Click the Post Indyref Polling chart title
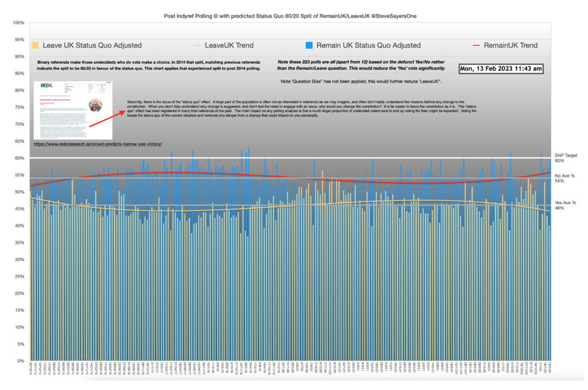The height and width of the screenshot is (390, 588). [293, 16]
